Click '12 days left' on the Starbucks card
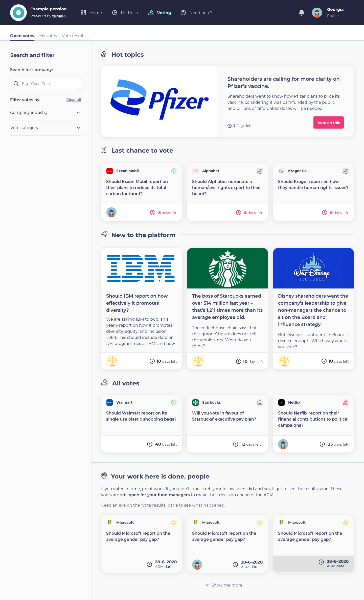Viewport: 364px width, 600px height. [x=247, y=444]
